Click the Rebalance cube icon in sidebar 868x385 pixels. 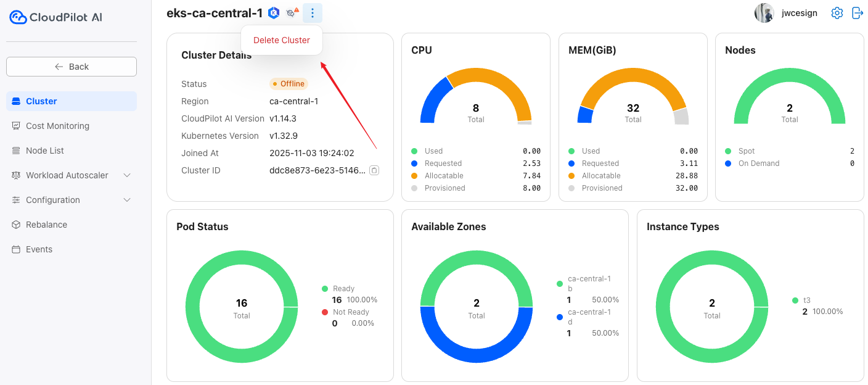tap(16, 225)
